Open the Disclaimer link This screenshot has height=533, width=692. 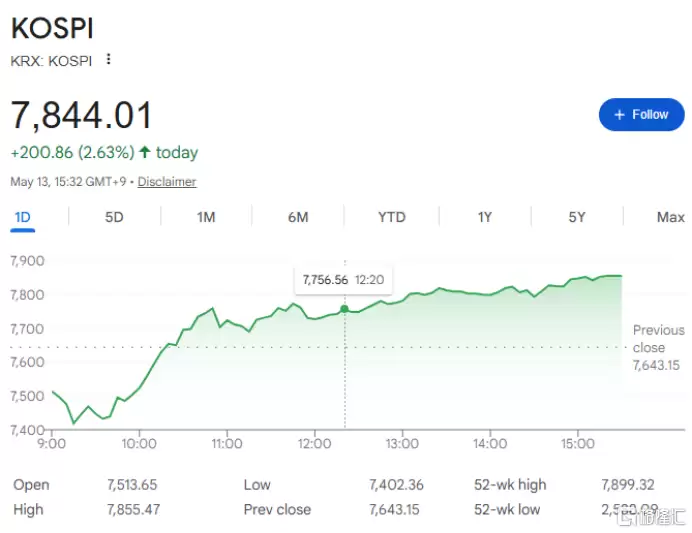click(167, 182)
